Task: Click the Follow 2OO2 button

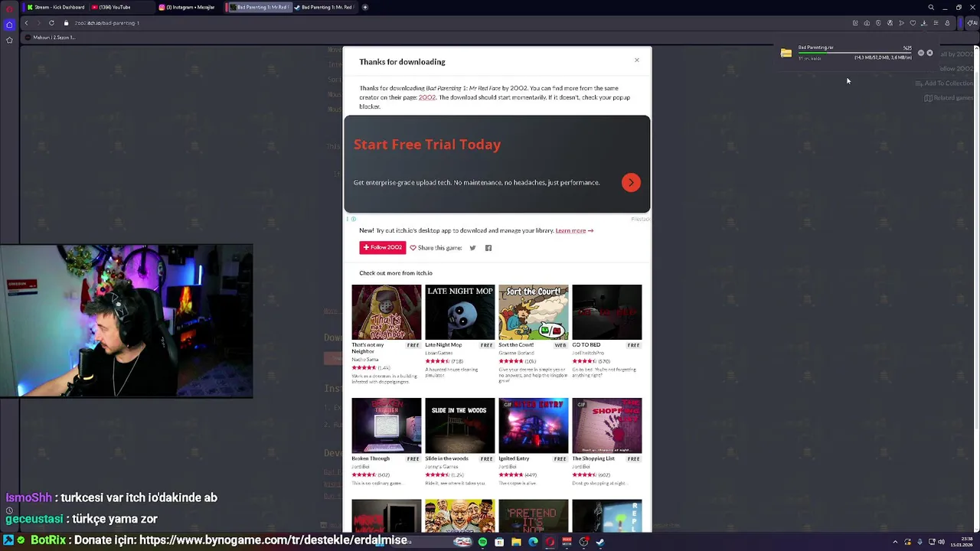Action: pyautogui.click(x=383, y=247)
